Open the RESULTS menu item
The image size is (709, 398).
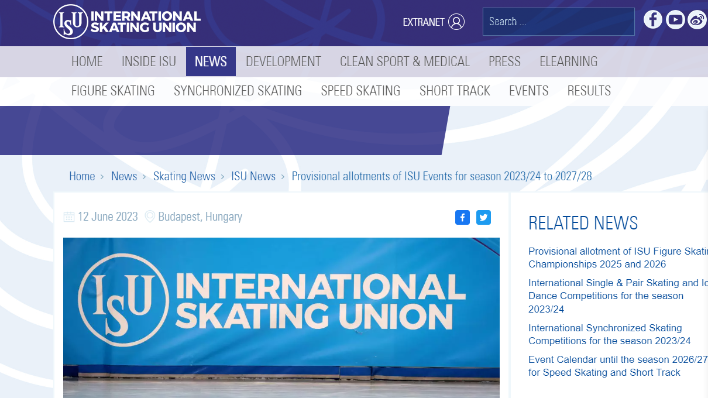pos(589,91)
